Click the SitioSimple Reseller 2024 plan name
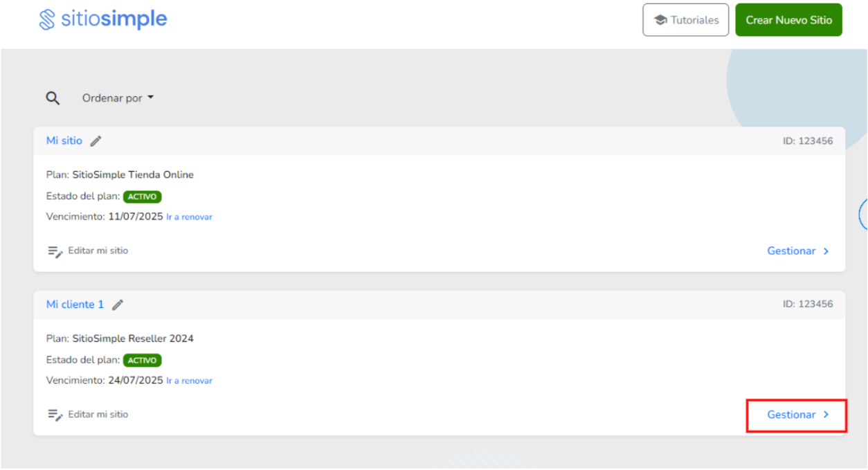This screenshot has height=470, width=868. 133,338
